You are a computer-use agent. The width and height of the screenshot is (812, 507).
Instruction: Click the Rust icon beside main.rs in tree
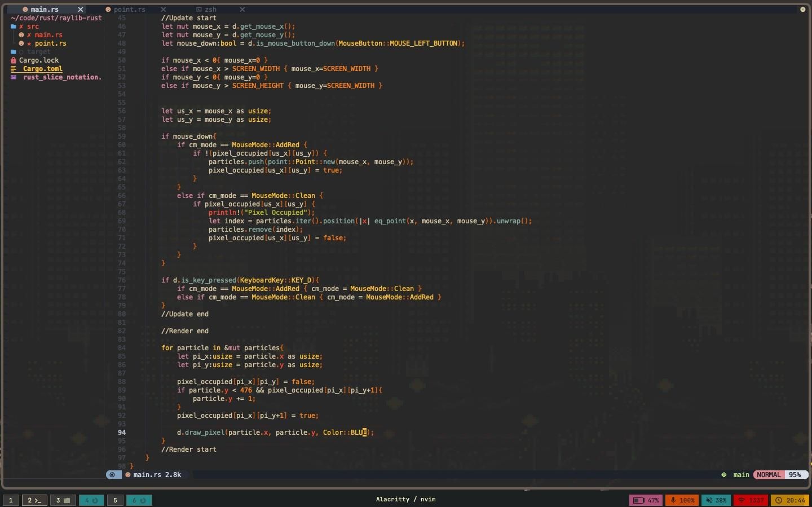[21, 35]
